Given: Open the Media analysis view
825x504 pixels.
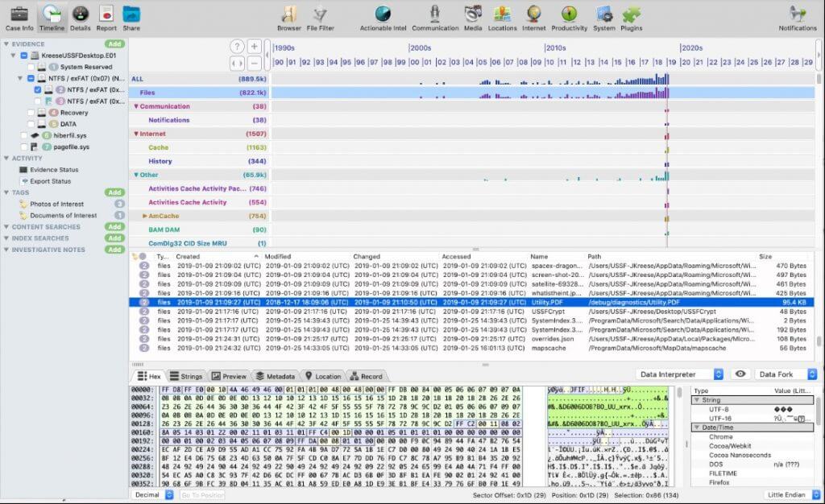Looking at the screenshot, I should click(x=473, y=16).
